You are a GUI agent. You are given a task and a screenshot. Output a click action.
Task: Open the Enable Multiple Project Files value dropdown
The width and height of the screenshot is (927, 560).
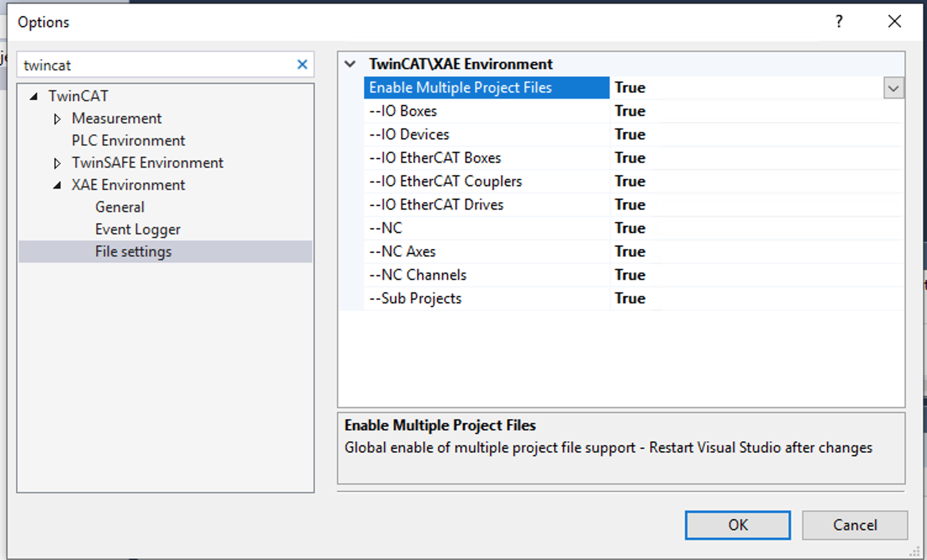pos(894,88)
